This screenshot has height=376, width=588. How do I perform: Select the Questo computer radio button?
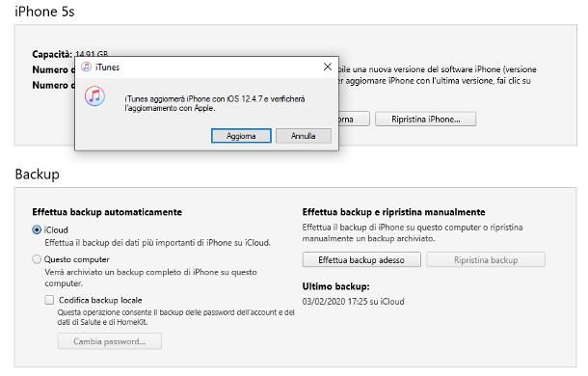(37, 259)
